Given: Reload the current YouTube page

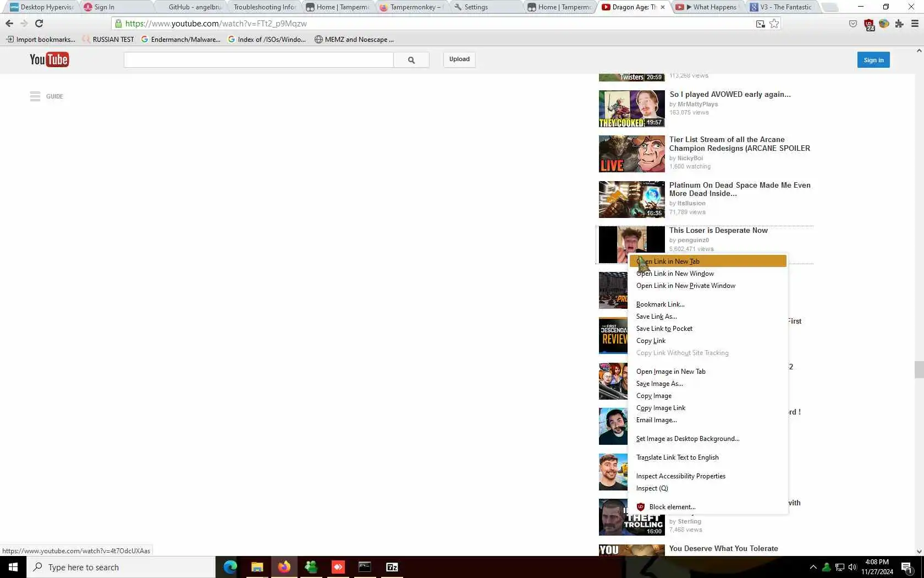Looking at the screenshot, I should click(x=39, y=24).
